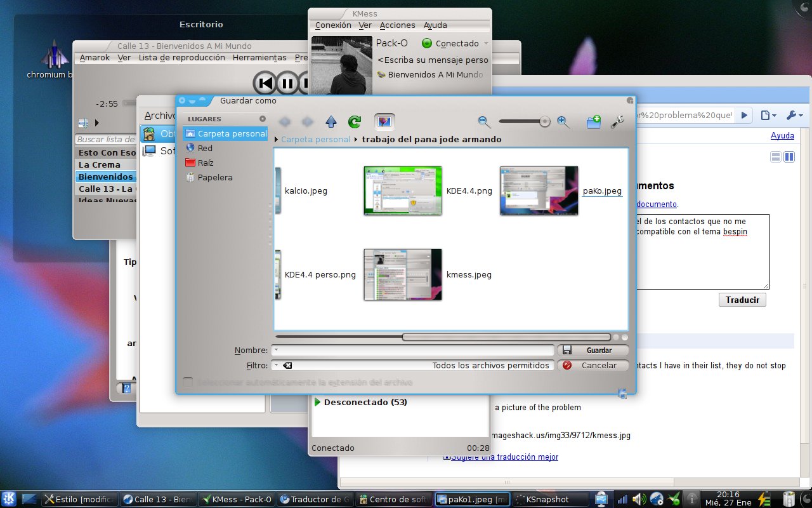Open the Conexión menu in KMess

tap(333, 25)
